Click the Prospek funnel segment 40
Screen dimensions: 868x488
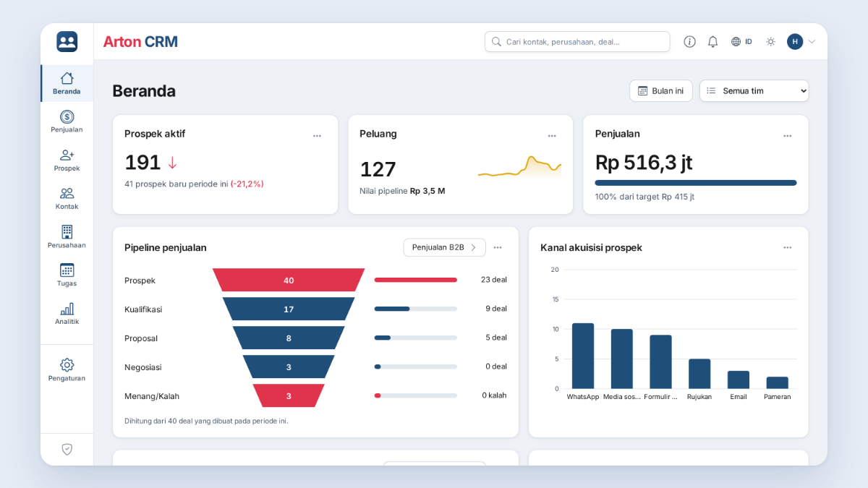click(x=289, y=280)
